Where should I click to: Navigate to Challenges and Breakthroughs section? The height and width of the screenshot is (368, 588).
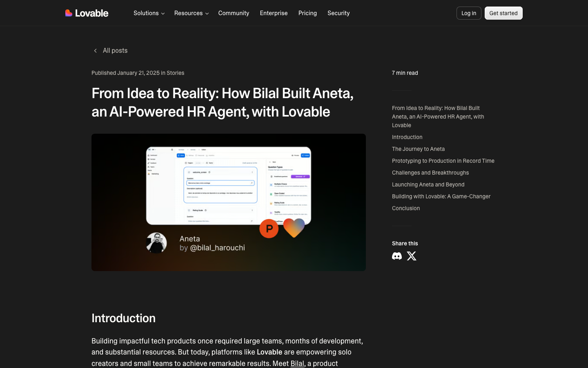click(430, 173)
